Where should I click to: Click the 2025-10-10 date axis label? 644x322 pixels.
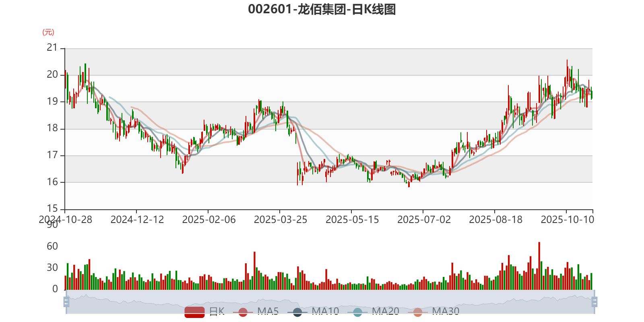[x=567, y=220]
